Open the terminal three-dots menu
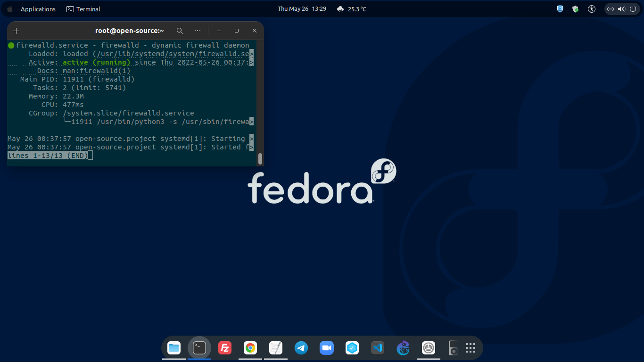The image size is (644, 362). (x=198, y=31)
